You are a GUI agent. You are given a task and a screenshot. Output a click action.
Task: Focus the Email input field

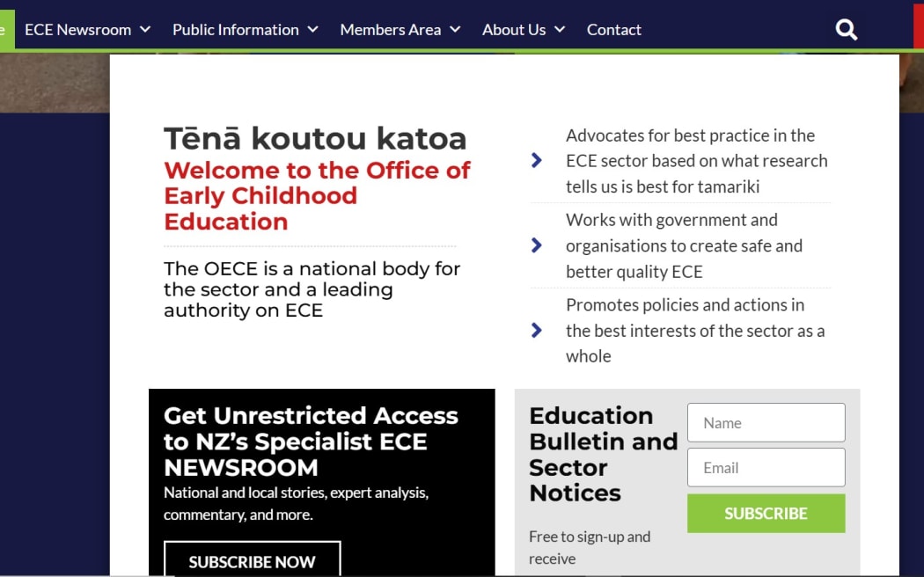766,467
